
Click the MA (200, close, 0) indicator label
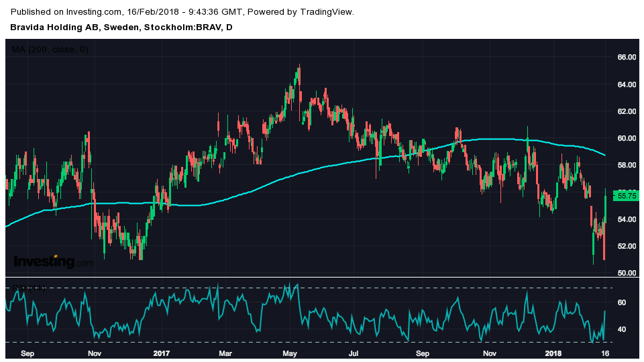click(x=50, y=50)
